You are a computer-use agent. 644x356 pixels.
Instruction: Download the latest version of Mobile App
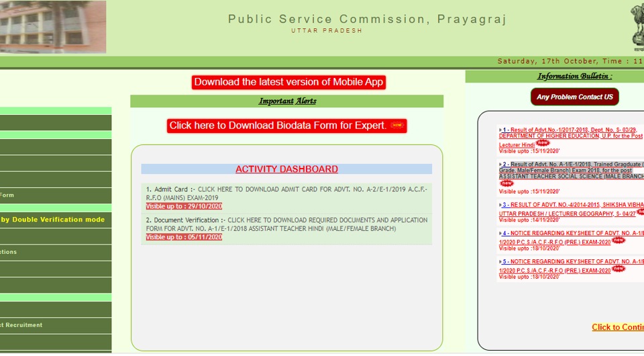coord(288,82)
